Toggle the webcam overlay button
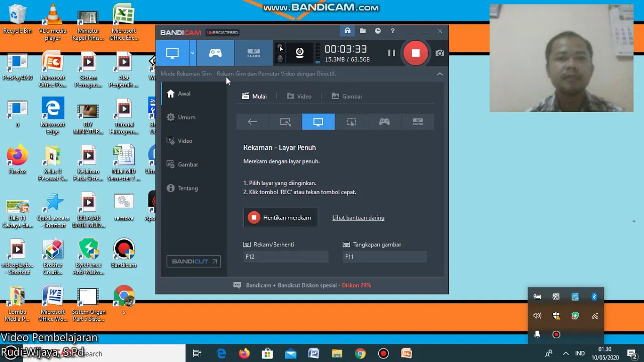 [x=299, y=53]
